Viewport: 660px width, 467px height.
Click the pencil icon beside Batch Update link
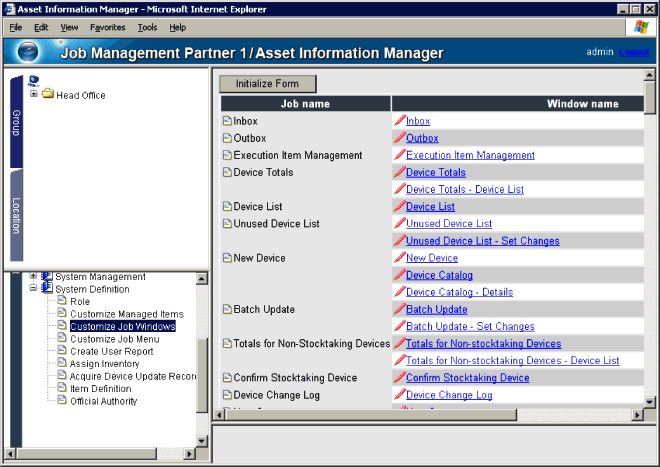tap(400, 310)
